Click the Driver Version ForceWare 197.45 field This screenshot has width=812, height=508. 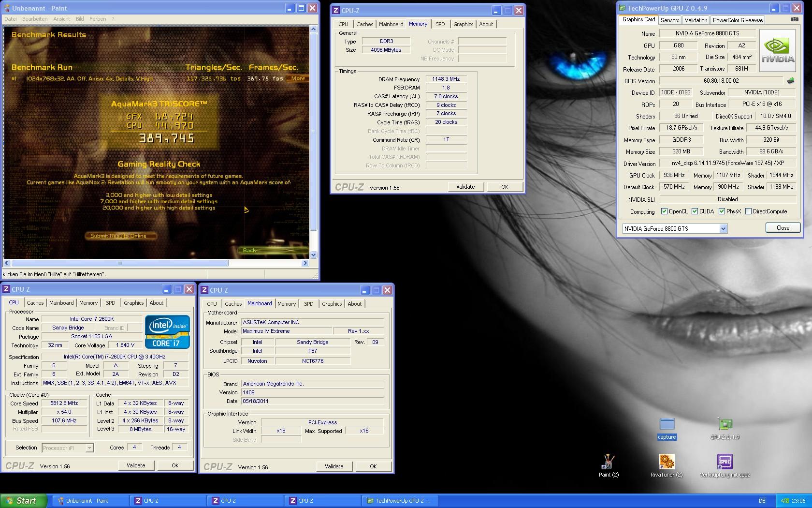pos(728,163)
